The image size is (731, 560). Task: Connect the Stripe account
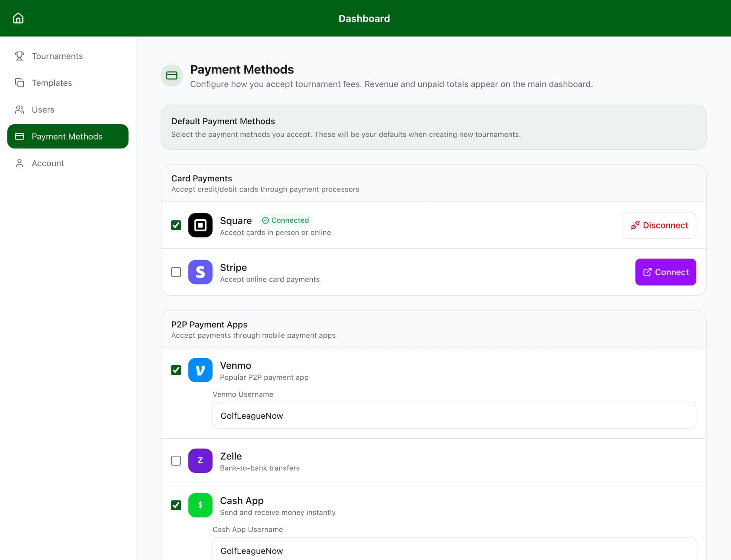point(666,272)
